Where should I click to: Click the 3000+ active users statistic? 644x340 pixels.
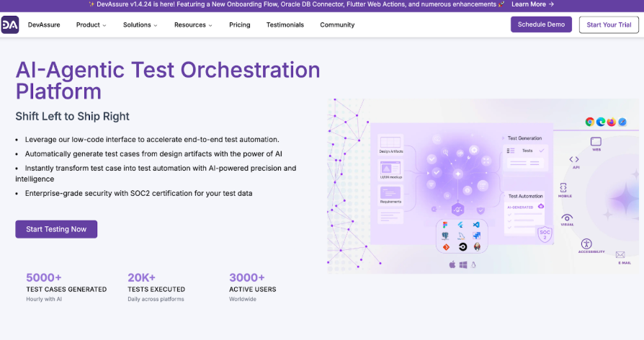click(253, 287)
